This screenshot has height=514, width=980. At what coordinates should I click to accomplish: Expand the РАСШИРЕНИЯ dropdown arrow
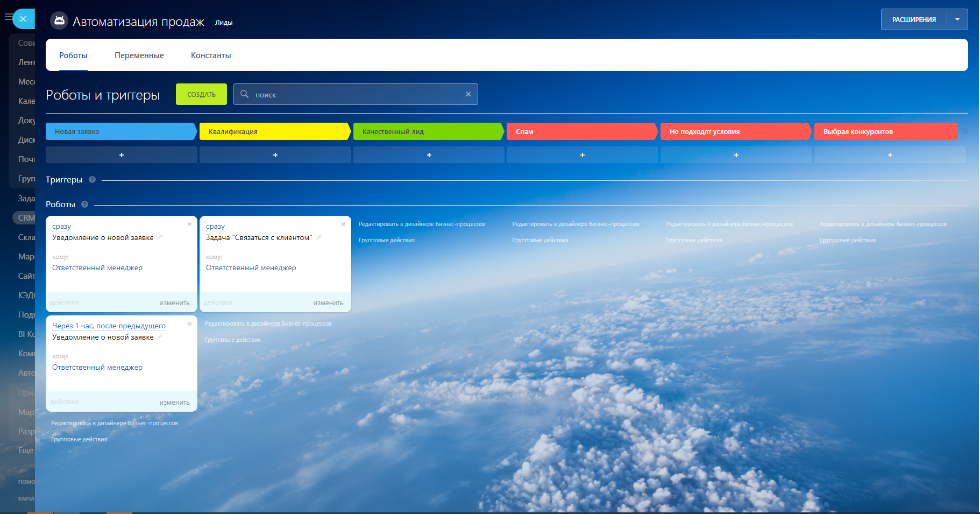[957, 19]
